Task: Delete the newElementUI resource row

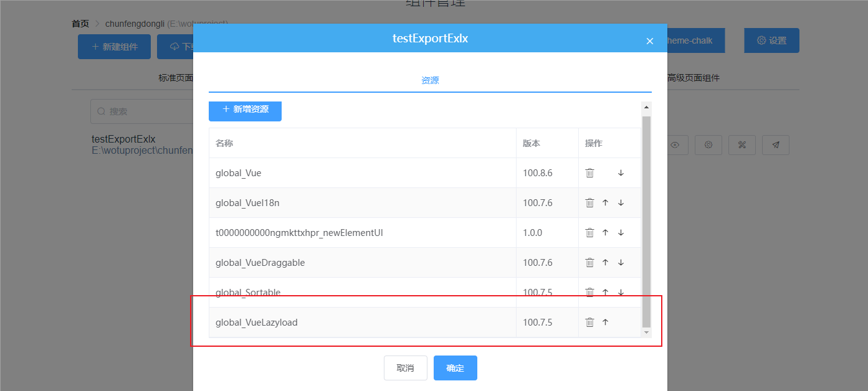Action: 589,233
